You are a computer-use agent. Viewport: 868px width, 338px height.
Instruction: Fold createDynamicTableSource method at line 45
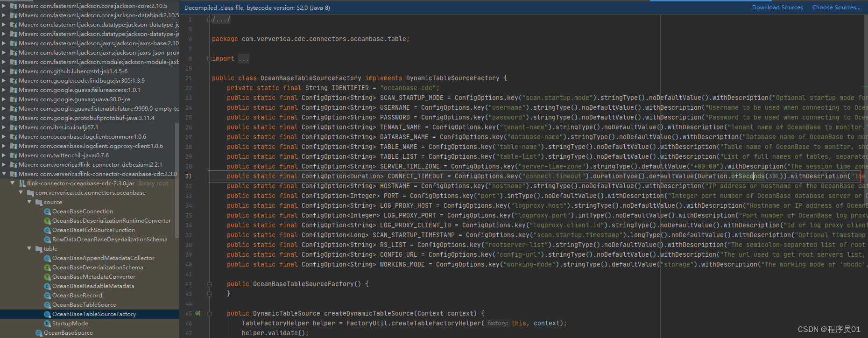click(x=210, y=313)
